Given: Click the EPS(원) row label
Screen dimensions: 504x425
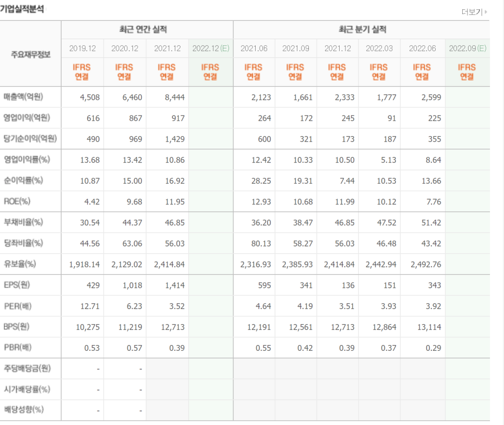Looking at the screenshot, I should [17, 285].
